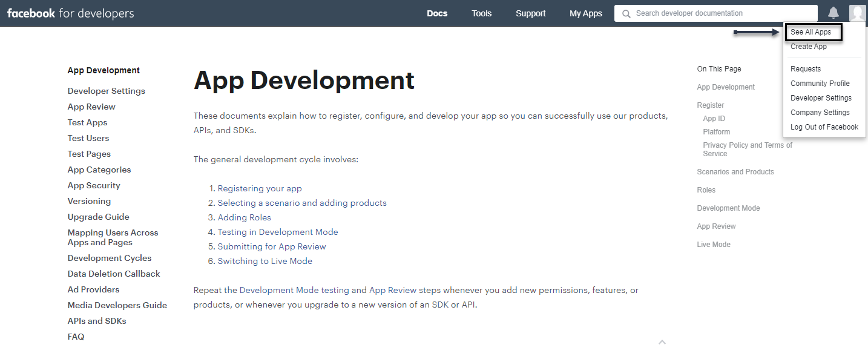
Task: Open FAQ sidebar link
Action: [x=76, y=337]
